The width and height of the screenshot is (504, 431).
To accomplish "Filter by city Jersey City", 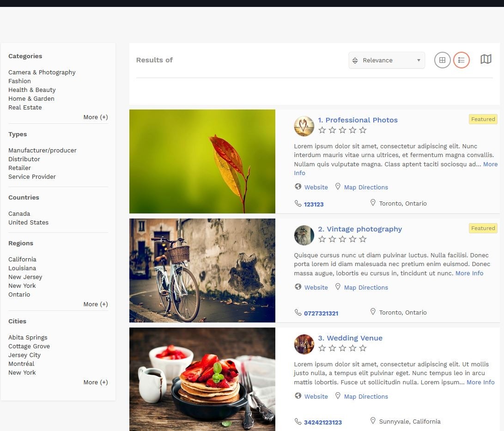I will [x=24, y=355].
